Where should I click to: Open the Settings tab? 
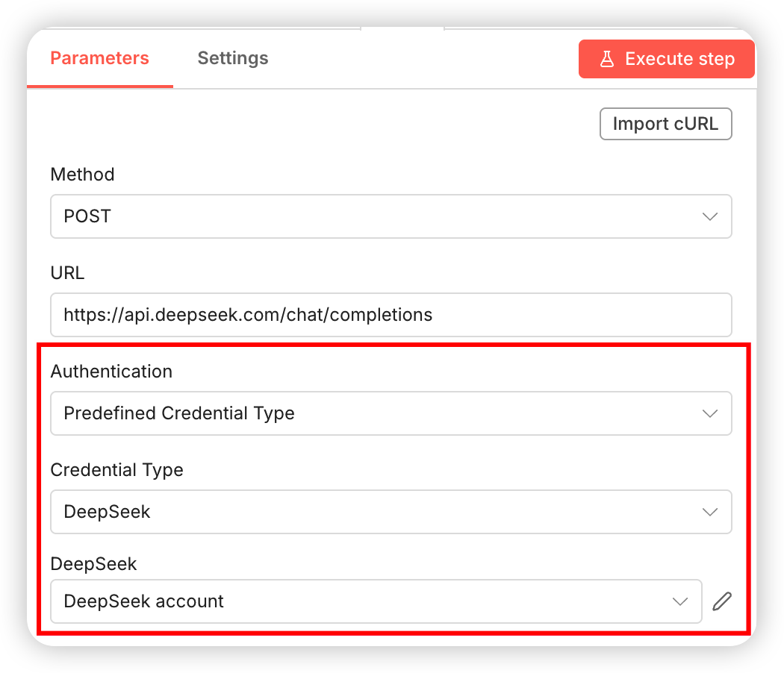pyautogui.click(x=232, y=58)
